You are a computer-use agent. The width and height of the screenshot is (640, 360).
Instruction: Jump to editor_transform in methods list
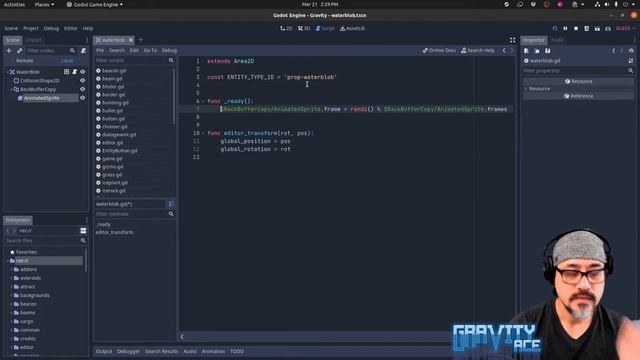tap(114, 232)
